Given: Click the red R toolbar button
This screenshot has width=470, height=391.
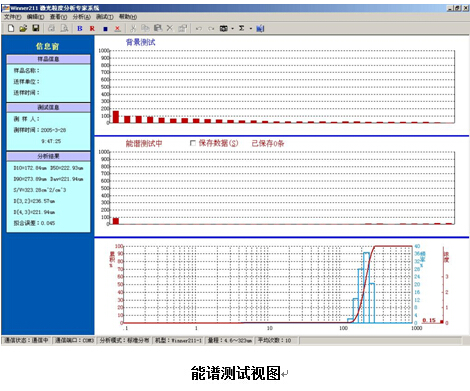Looking at the screenshot, I should [x=92, y=29].
